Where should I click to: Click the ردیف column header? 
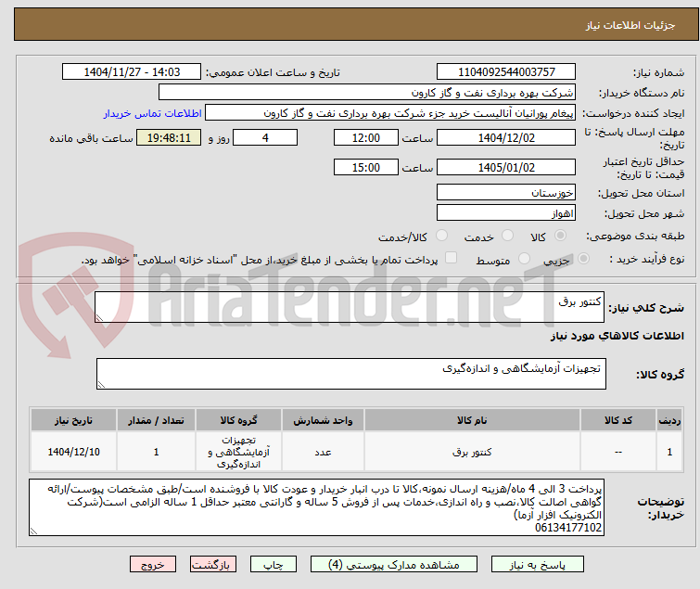click(669, 420)
